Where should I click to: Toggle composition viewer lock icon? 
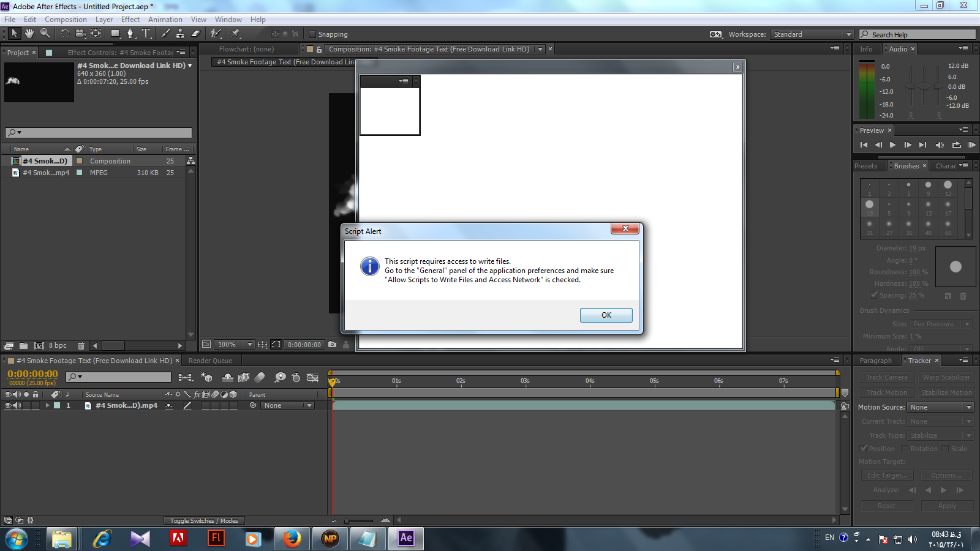[x=318, y=50]
